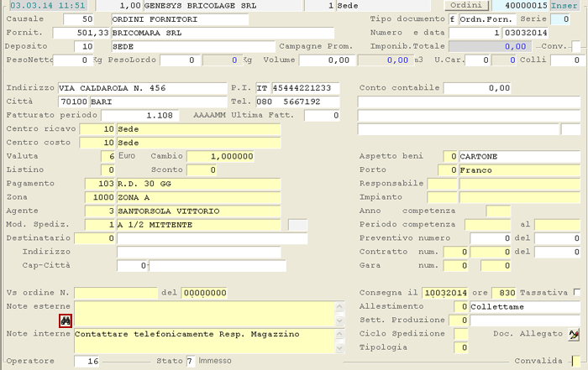
Task: Click the Città CAP field 70100
Action: click(73, 102)
